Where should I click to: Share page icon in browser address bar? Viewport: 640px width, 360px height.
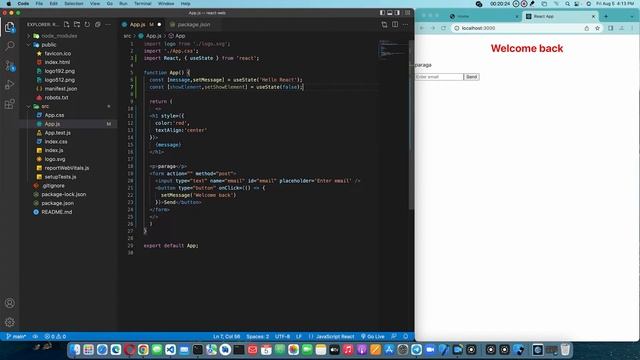click(x=587, y=28)
